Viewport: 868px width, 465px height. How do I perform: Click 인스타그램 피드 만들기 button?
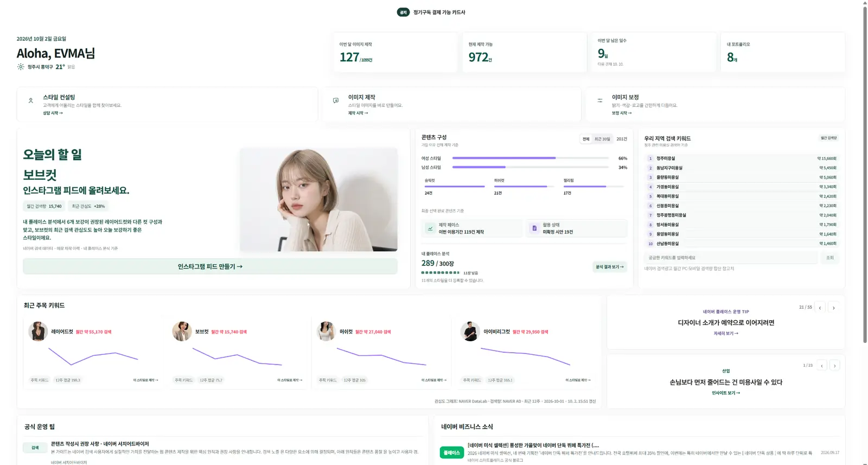[x=210, y=266]
